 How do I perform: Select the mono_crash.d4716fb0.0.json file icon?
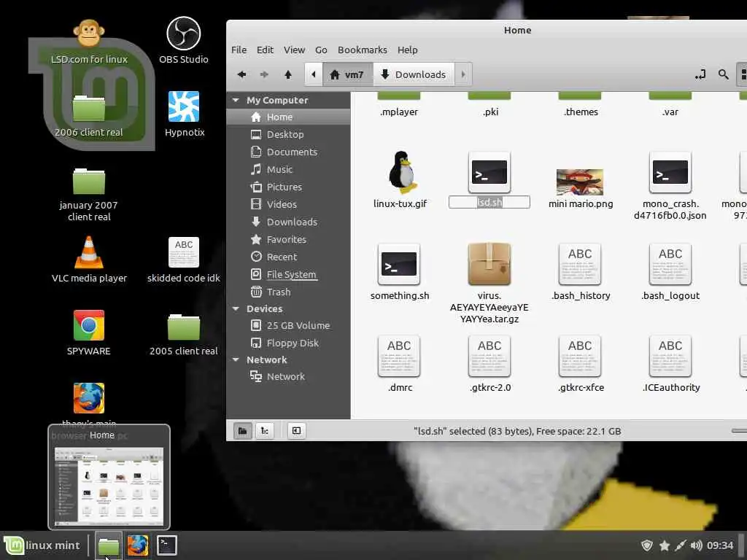(x=670, y=172)
